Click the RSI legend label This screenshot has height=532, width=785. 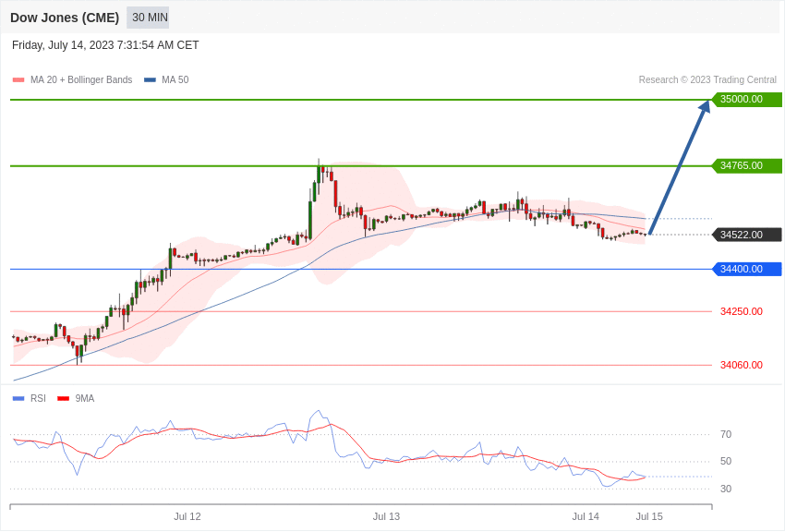[x=38, y=398]
